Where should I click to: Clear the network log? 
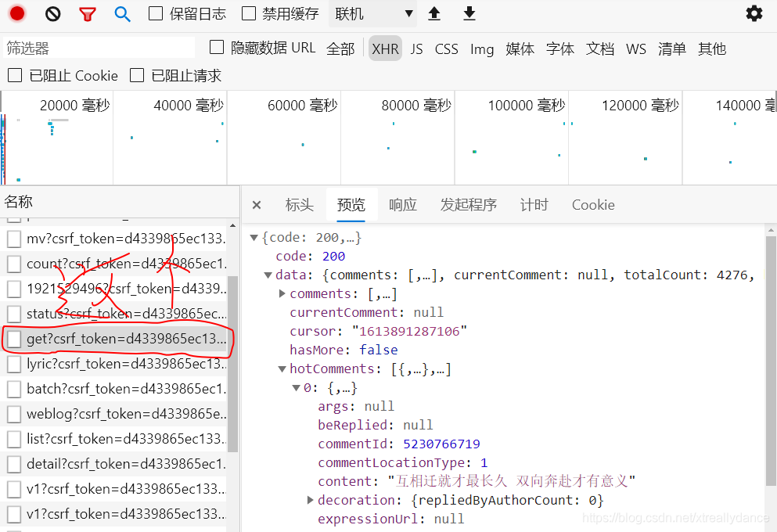click(52, 14)
